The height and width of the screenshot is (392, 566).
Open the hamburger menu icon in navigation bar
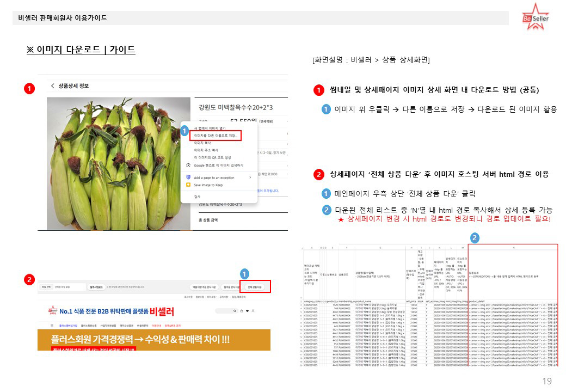[52, 326]
